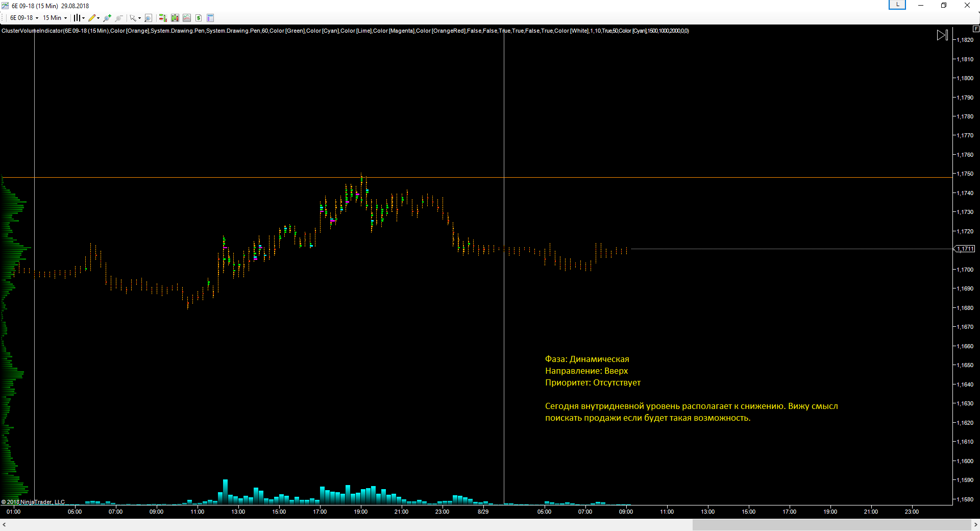
Task: Click the zoom in magnifier icon
Action: click(107, 18)
